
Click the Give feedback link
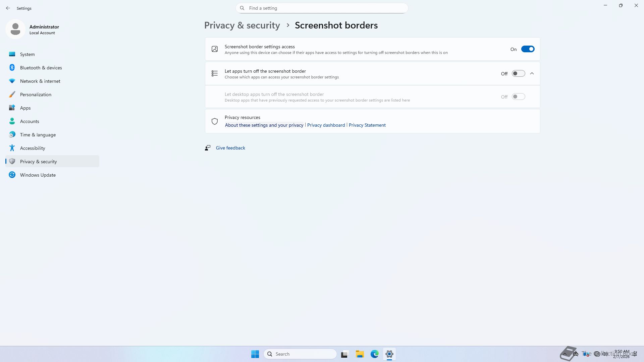click(230, 148)
